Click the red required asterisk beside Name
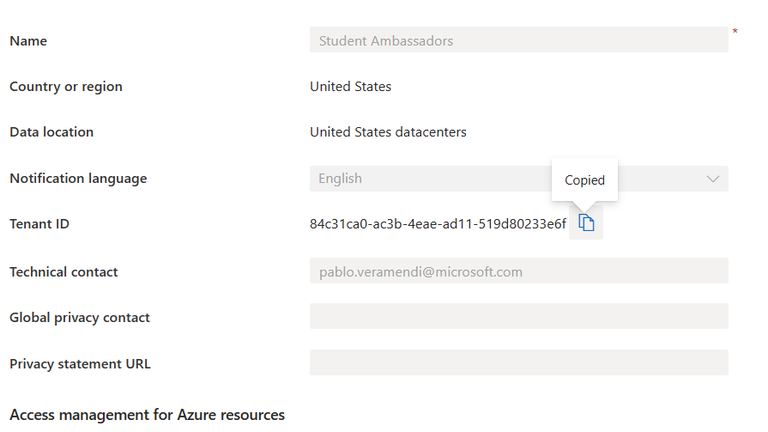 pyautogui.click(x=735, y=33)
